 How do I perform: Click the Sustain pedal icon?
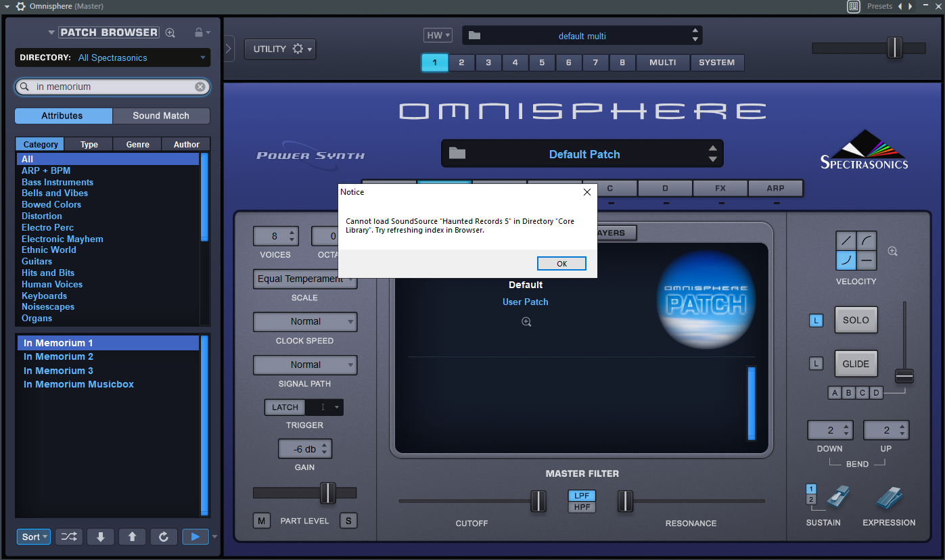[x=837, y=498]
